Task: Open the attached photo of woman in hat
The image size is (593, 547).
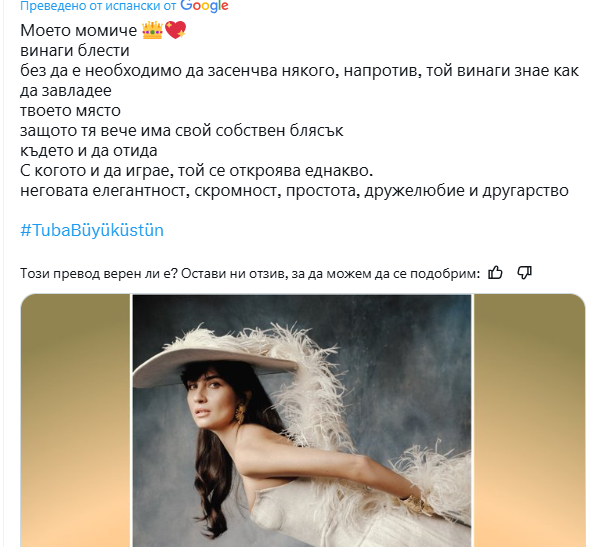Action: (302, 420)
